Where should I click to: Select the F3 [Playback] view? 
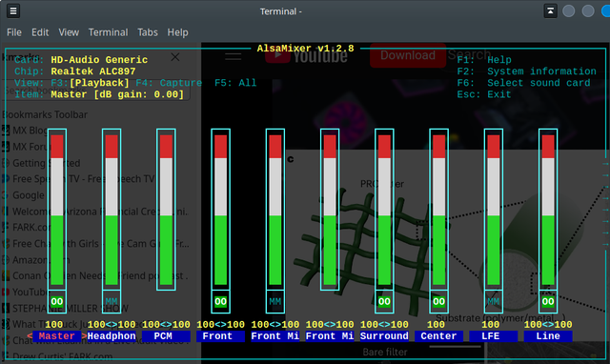(90, 83)
